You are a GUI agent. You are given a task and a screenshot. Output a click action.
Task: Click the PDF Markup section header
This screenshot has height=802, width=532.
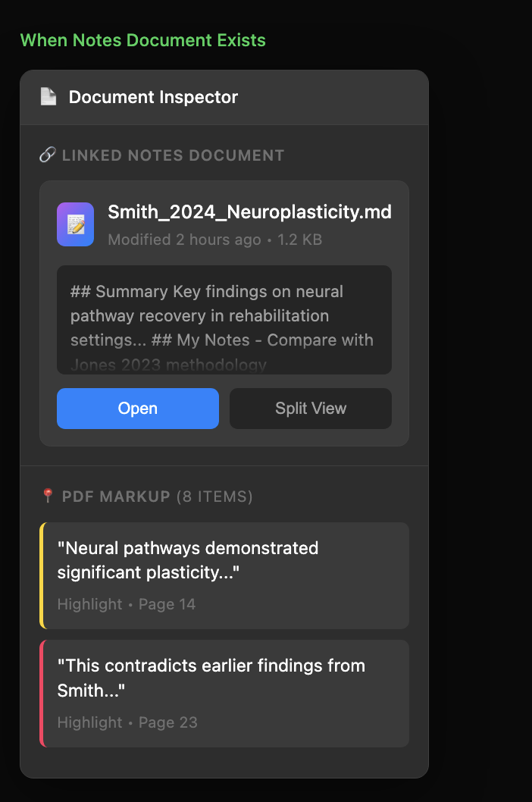point(116,497)
